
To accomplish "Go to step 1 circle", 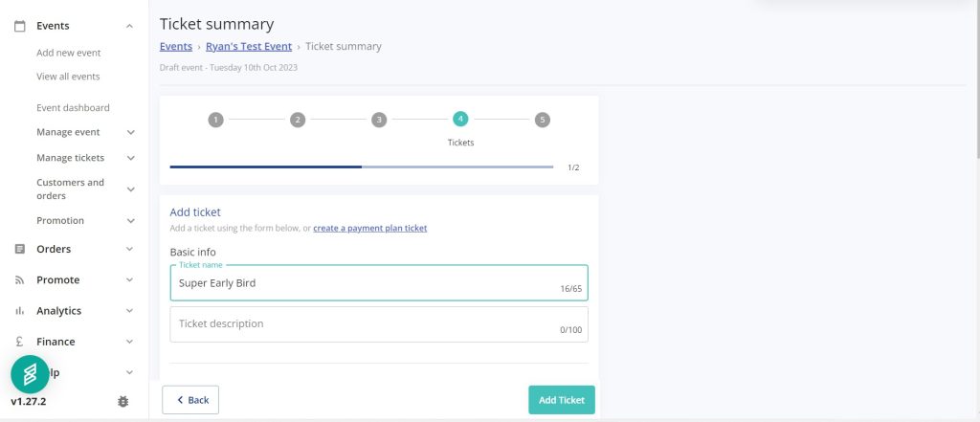I will click(216, 120).
